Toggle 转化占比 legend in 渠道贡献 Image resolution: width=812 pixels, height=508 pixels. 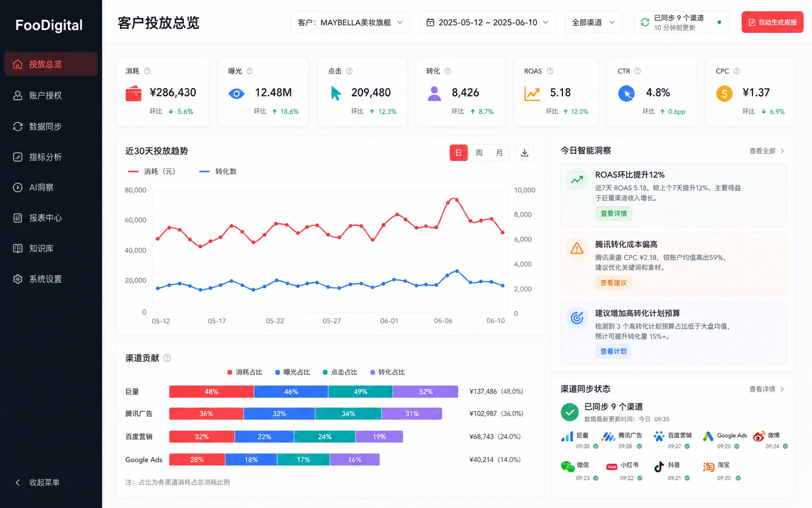click(388, 372)
